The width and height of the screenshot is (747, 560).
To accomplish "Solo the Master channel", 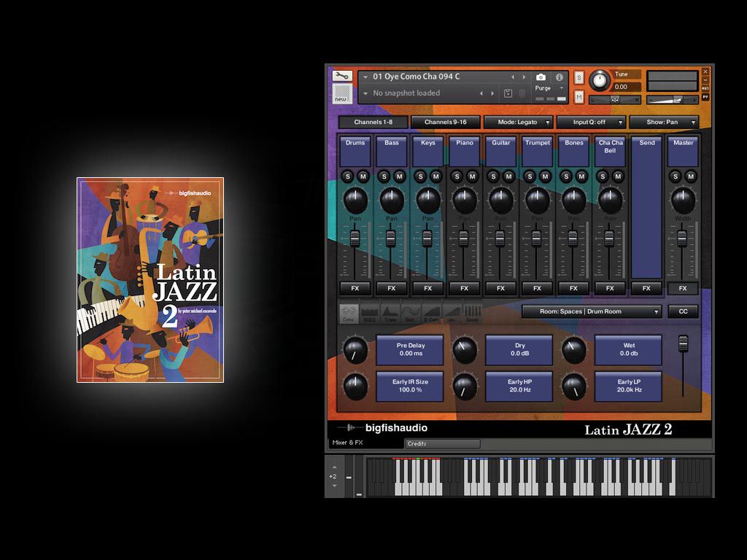I will (676, 176).
